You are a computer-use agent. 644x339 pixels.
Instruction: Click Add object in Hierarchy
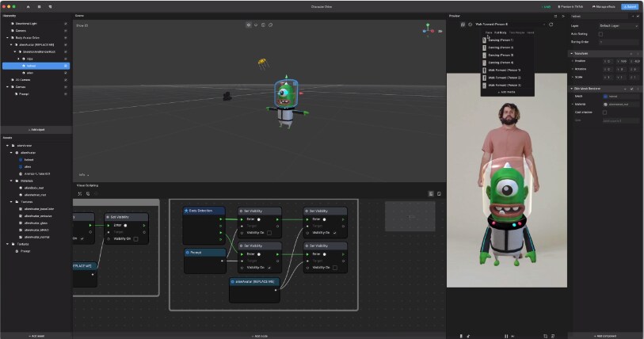click(x=36, y=130)
